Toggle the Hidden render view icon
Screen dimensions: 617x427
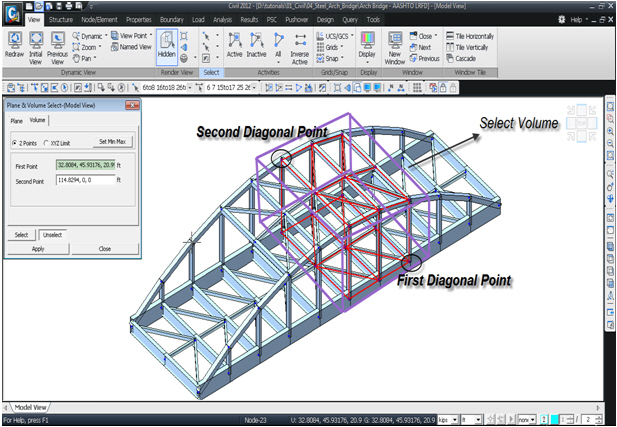pyautogui.click(x=167, y=46)
